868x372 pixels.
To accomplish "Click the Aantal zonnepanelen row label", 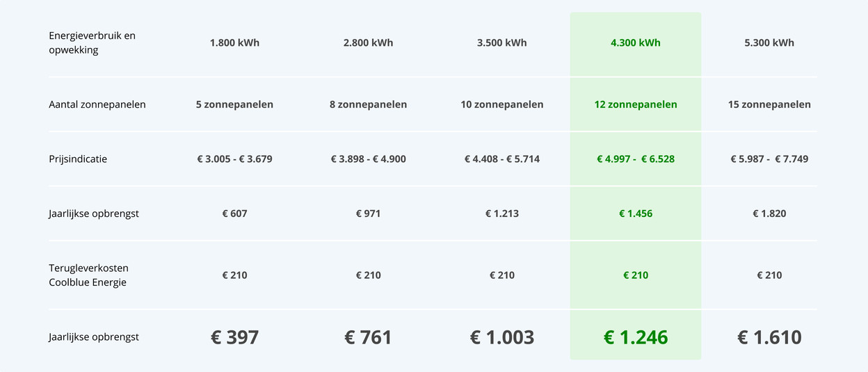I will point(97,105).
